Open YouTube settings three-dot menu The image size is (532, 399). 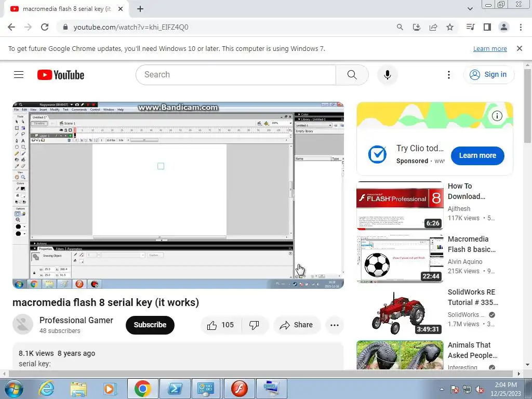tap(448, 75)
